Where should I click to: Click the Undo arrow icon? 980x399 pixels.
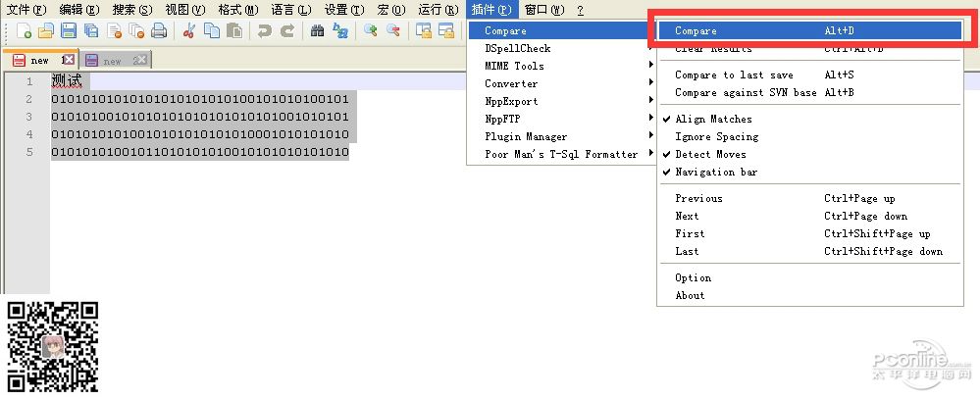point(265,31)
